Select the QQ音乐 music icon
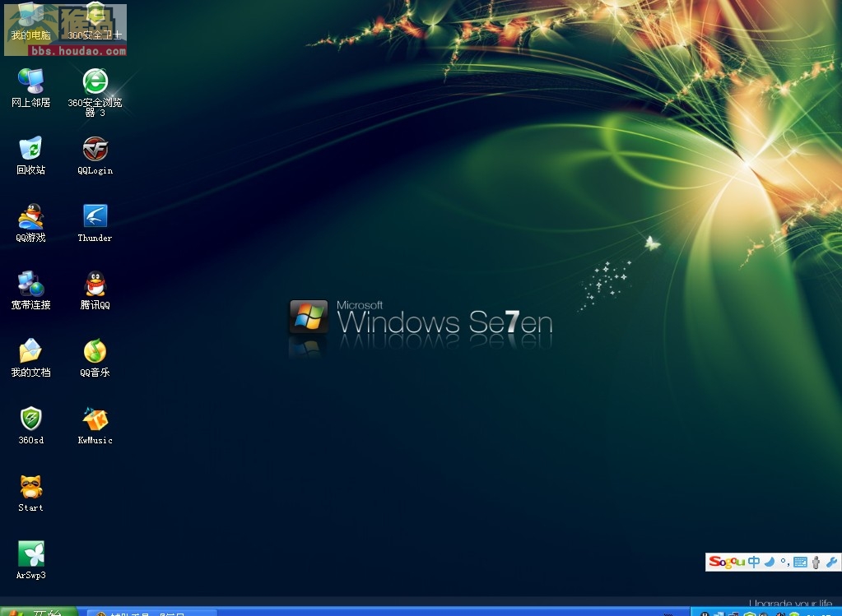 [x=95, y=358]
